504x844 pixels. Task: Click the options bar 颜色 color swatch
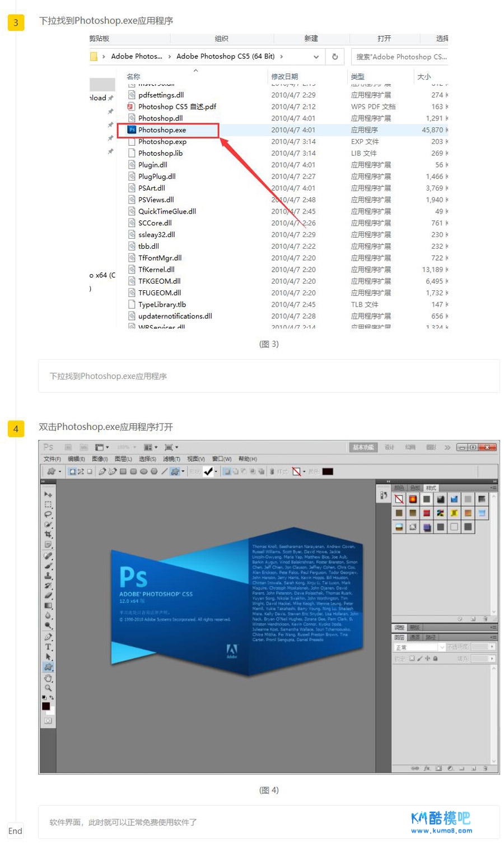(x=328, y=471)
